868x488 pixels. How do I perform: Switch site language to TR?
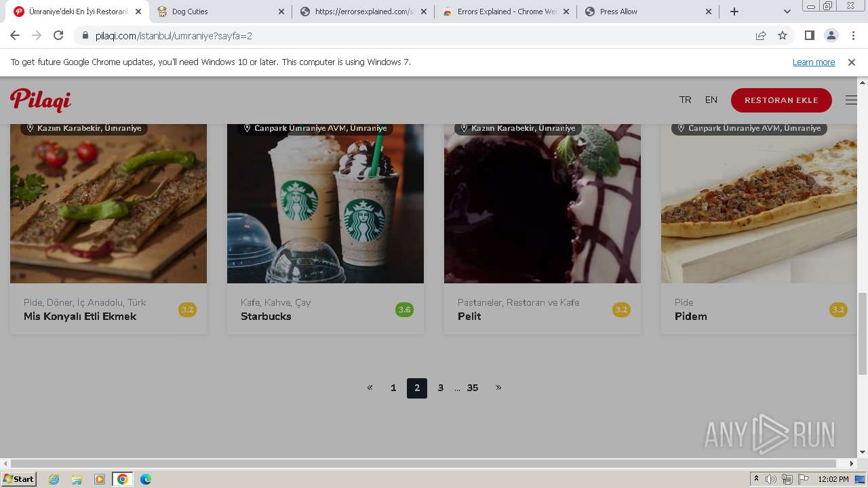[686, 100]
